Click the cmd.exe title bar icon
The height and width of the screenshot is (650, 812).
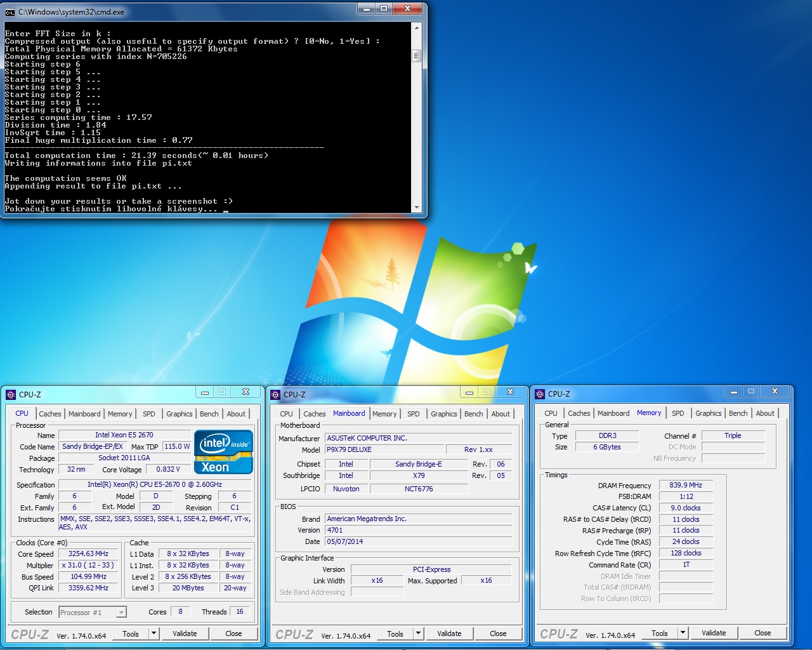tap(10, 12)
